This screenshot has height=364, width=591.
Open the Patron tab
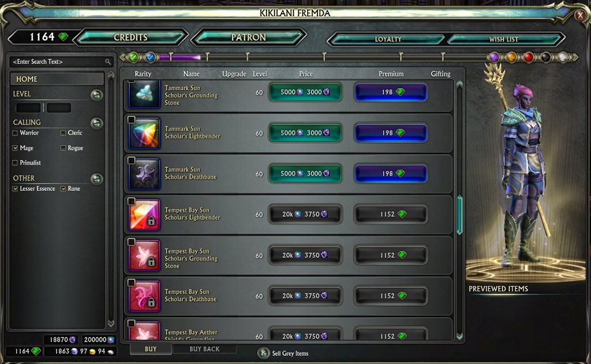[248, 37]
